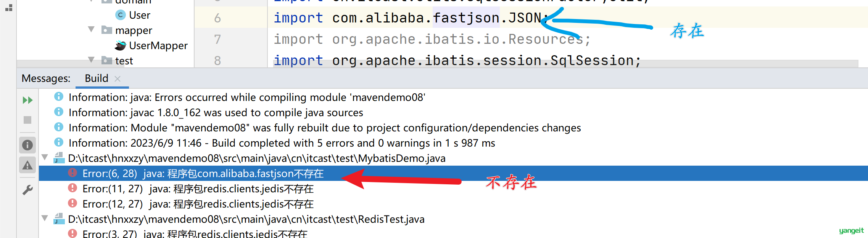Click the horizontal scrollbar under editor
This screenshot has width=868, height=238.
coord(437,64)
